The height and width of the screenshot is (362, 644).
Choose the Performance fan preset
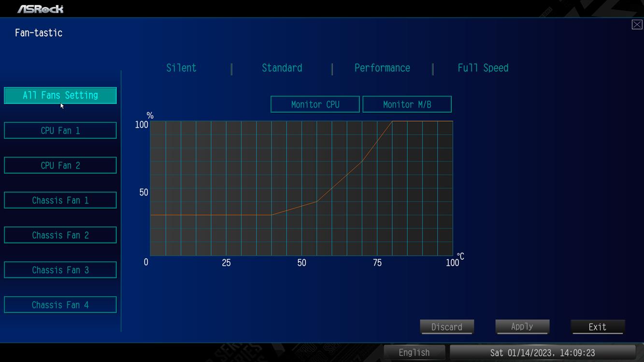click(382, 68)
